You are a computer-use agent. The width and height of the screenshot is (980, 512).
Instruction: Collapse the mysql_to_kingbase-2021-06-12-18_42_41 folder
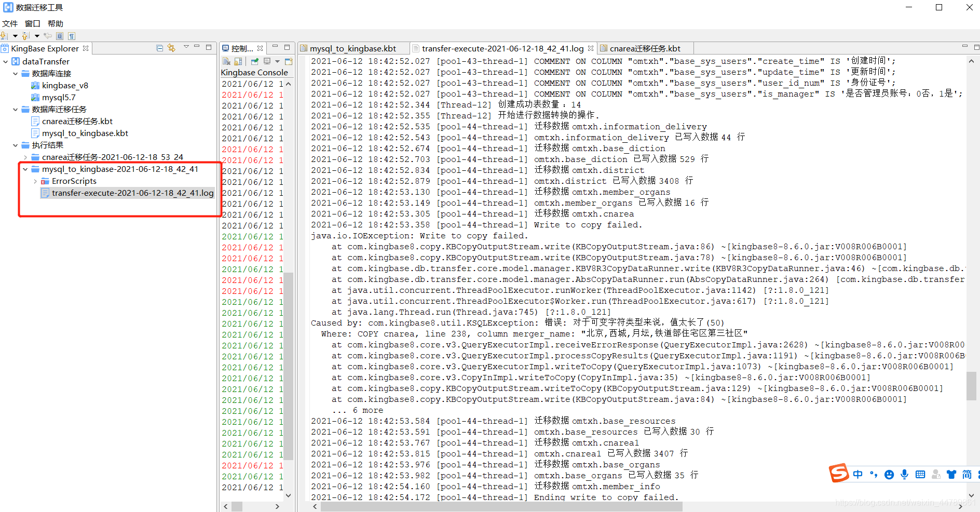25,169
